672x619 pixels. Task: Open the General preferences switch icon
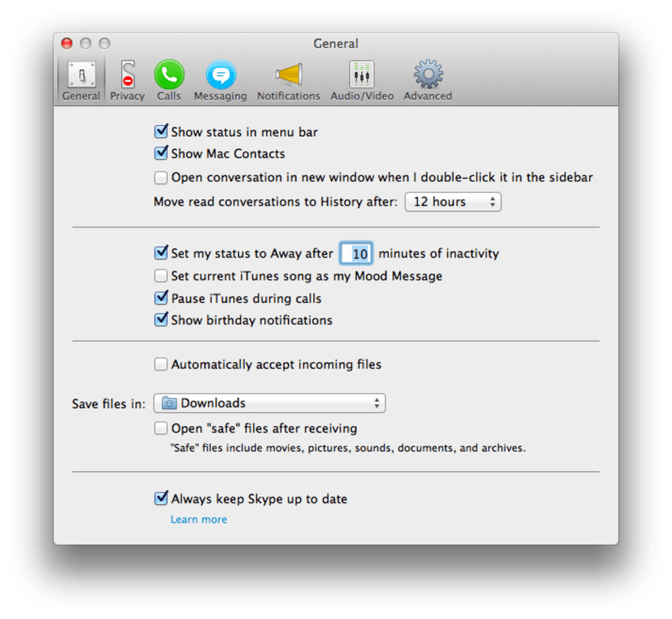(x=82, y=75)
